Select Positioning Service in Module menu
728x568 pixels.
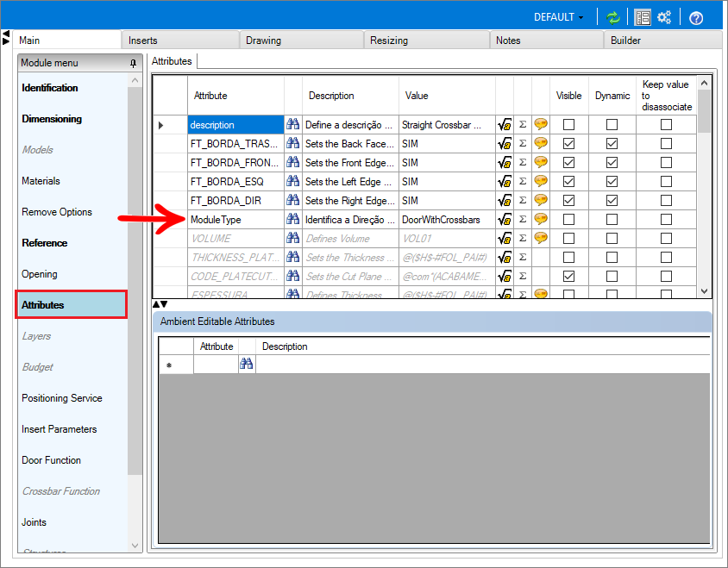tap(62, 398)
